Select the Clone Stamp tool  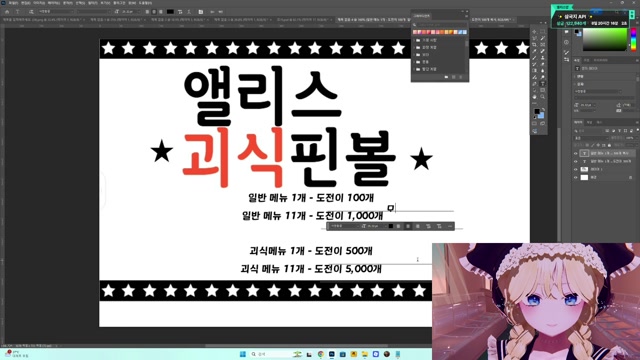[542, 58]
